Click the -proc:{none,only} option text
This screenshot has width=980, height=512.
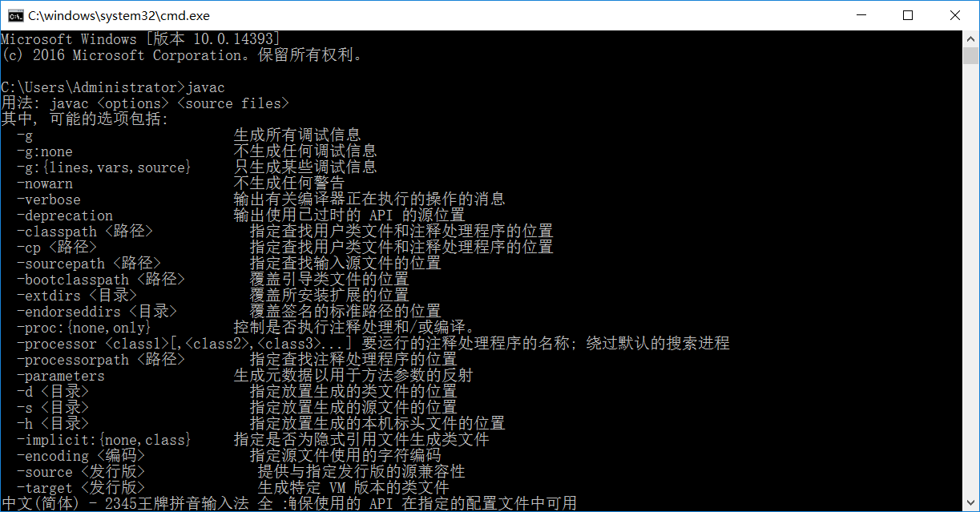83,328
